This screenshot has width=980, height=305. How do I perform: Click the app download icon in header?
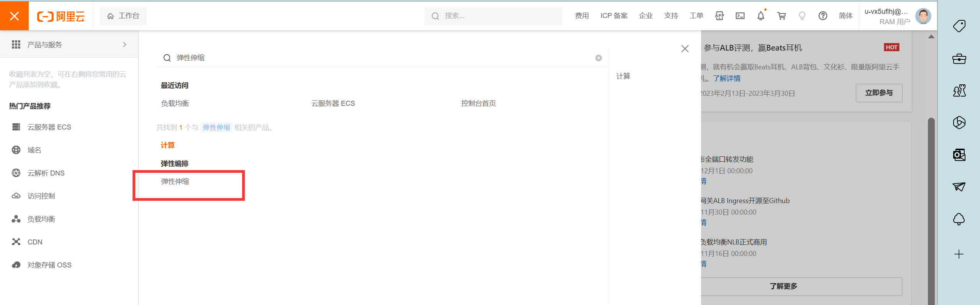(x=719, y=16)
